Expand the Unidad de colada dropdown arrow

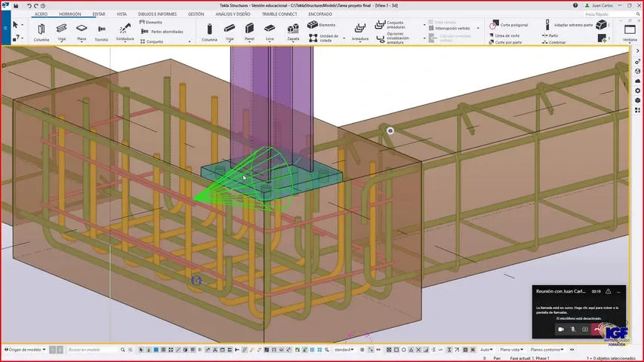pos(344,38)
